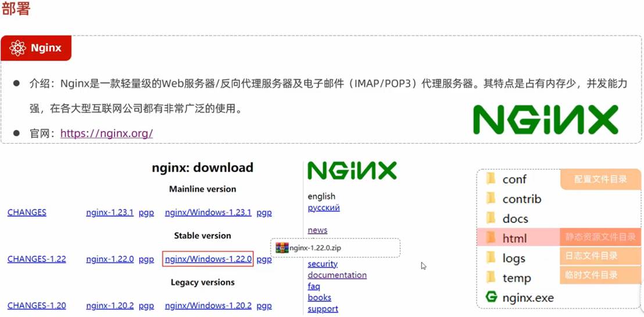Click the logs folder icon

pos(491,258)
